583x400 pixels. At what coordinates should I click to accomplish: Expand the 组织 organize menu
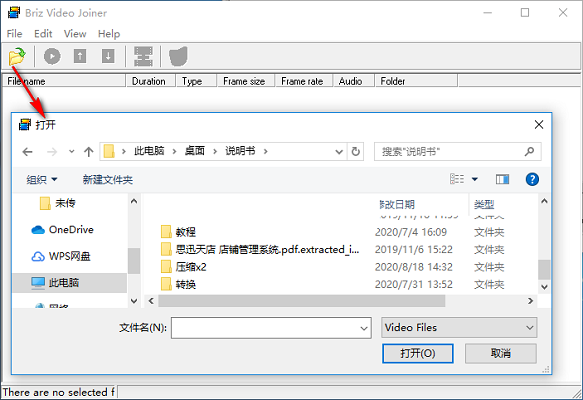coord(42,180)
